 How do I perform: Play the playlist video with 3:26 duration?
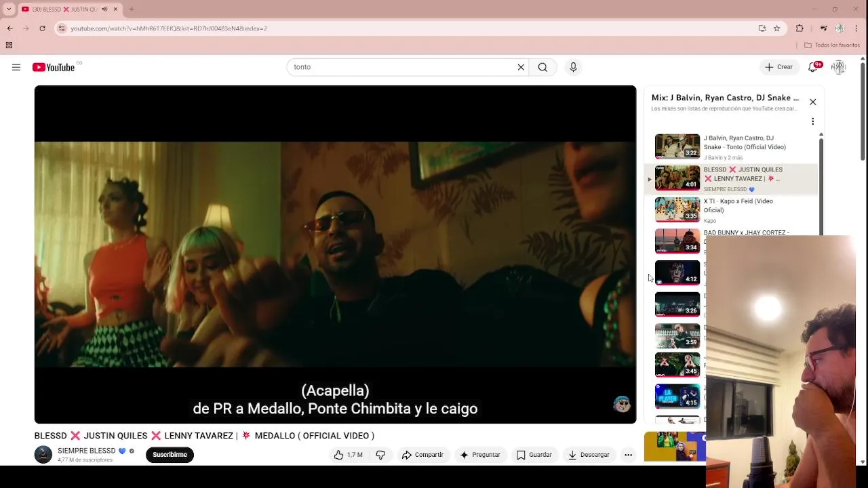(677, 304)
